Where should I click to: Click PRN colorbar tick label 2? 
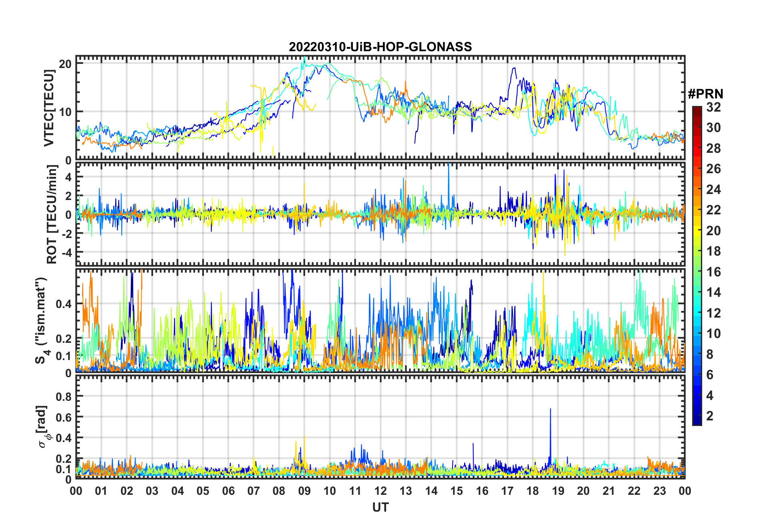pyautogui.click(x=710, y=416)
